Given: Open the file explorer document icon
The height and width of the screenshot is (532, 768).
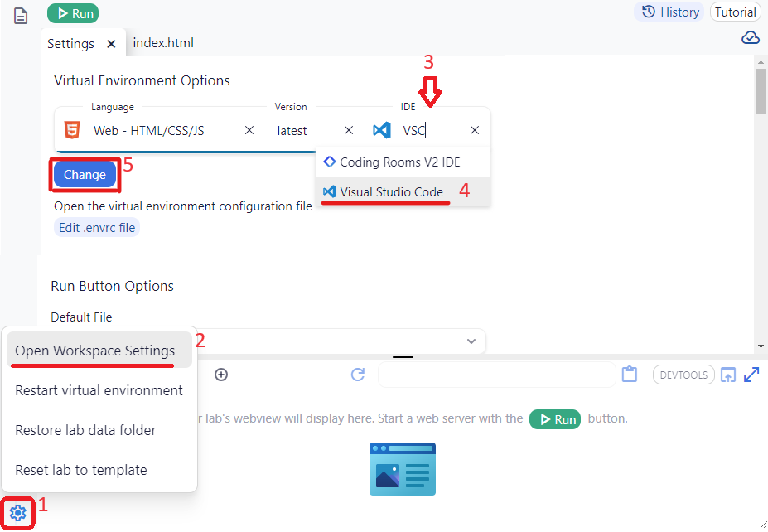Looking at the screenshot, I should click(20, 15).
